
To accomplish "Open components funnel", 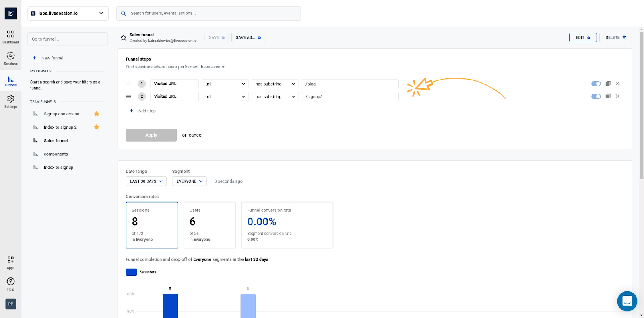I will 56,154.
